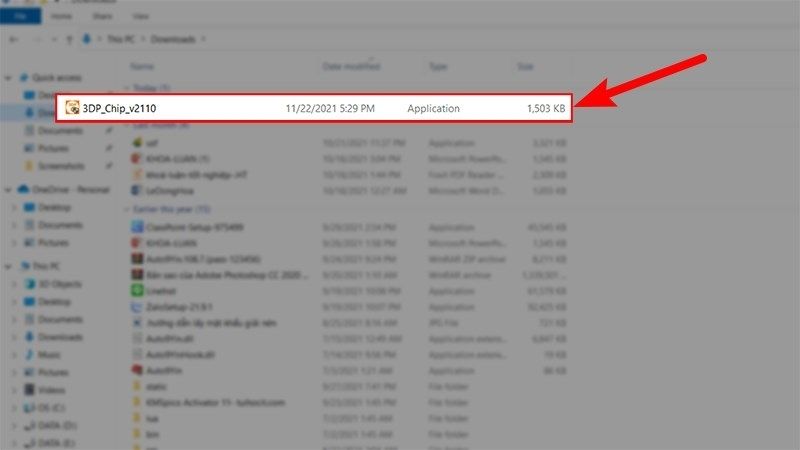The height and width of the screenshot is (450, 800).
Task: Click the 3DP_Chip_v2110 application icon
Action: coord(73,108)
